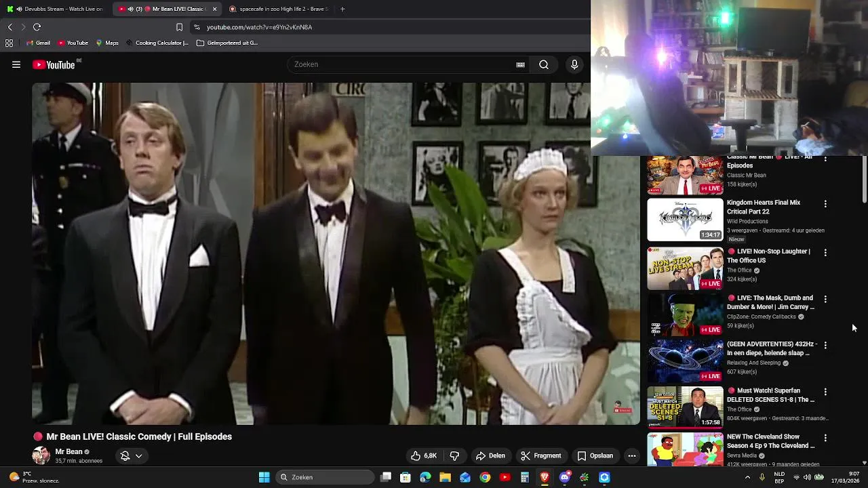Expand subscription notification options chevron
This screenshot has height=488, width=868.
tap(138, 456)
